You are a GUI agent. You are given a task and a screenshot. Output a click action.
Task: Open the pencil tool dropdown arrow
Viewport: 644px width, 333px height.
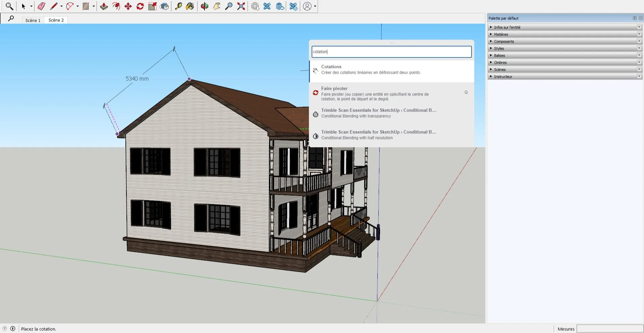(x=61, y=6)
